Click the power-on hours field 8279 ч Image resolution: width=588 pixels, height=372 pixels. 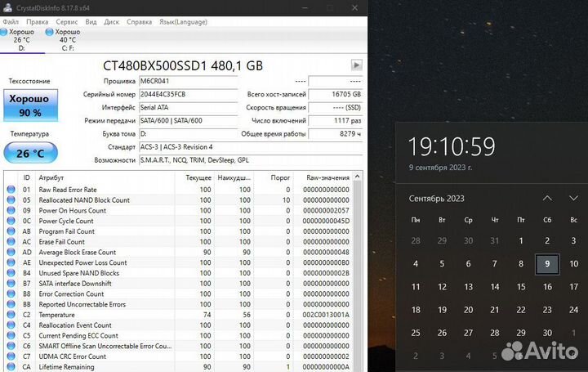[336, 133]
